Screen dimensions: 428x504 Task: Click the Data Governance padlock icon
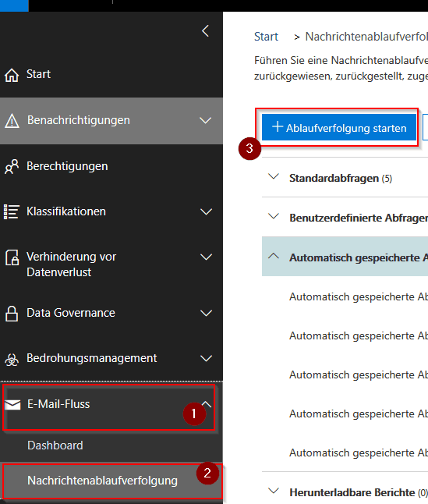(12, 313)
